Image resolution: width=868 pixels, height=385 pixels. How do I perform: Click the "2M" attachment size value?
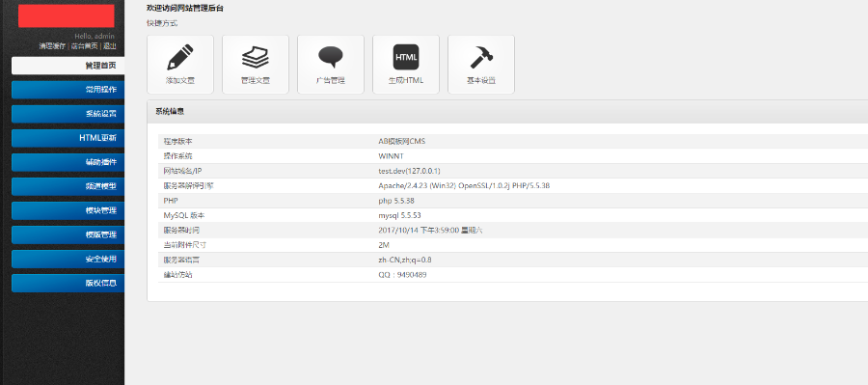384,245
